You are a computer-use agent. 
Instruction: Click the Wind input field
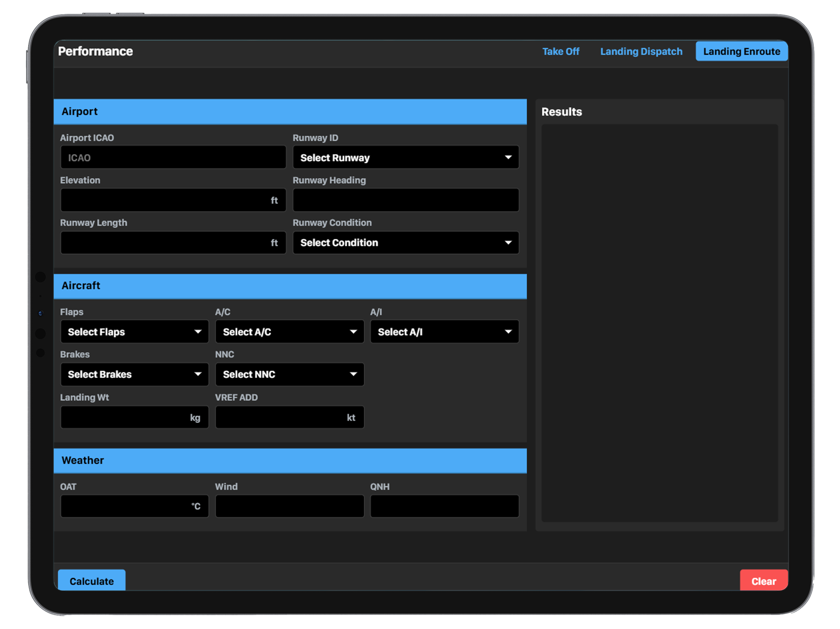coord(289,506)
